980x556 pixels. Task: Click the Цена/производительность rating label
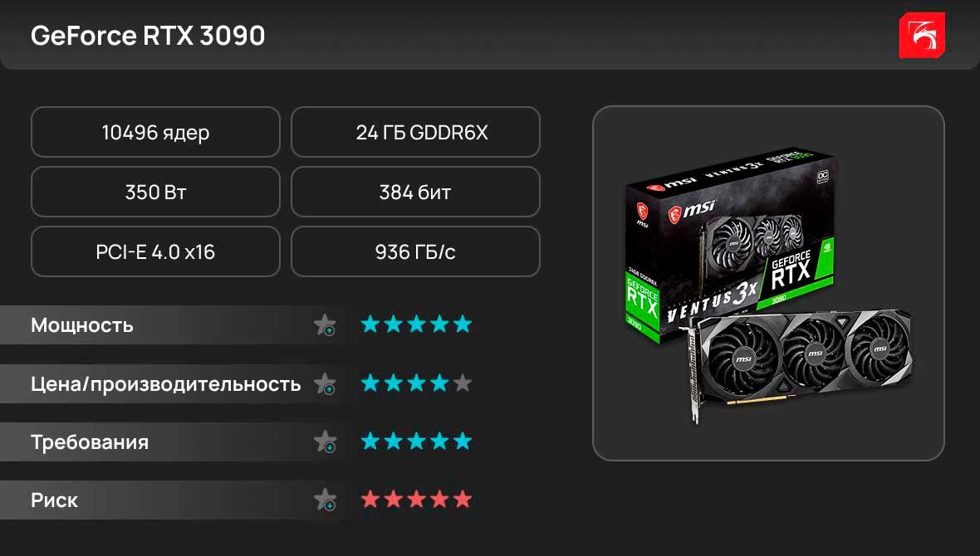click(165, 384)
